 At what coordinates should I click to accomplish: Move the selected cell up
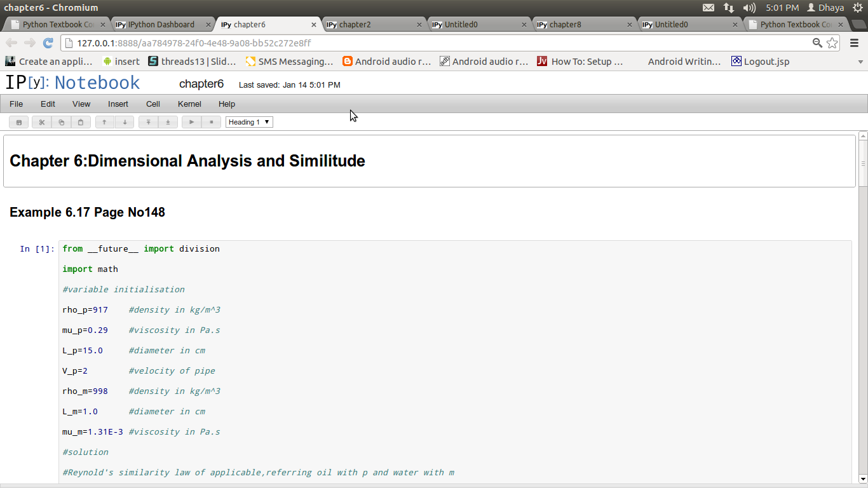tap(105, 122)
